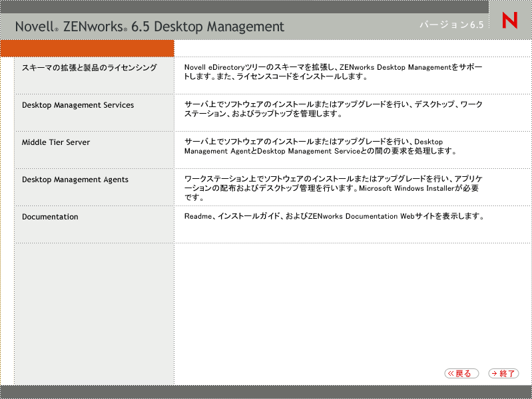Click the 戻る back button
532x399 pixels.
pos(461,373)
